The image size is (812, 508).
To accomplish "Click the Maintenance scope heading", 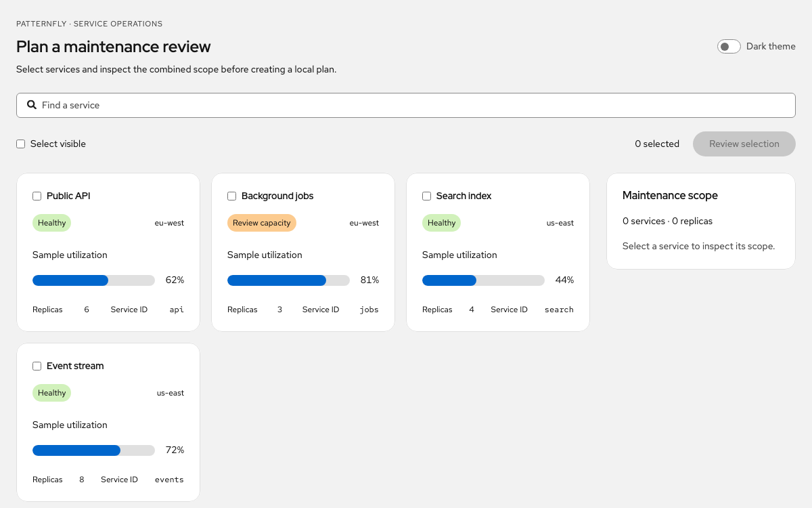I will pos(670,195).
